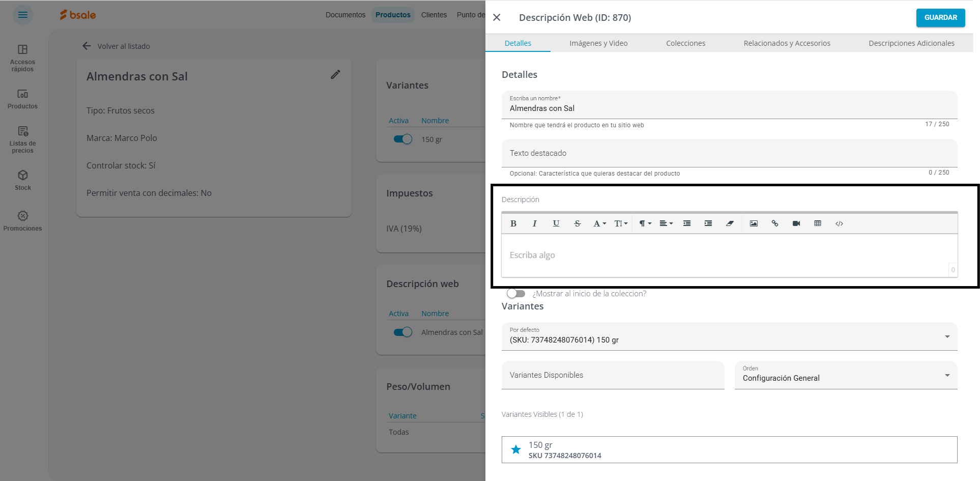Image resolution: width=980 pixels, height=481 pixels.
Task: Open Stock in the sidebar
Action: [23, 181]
